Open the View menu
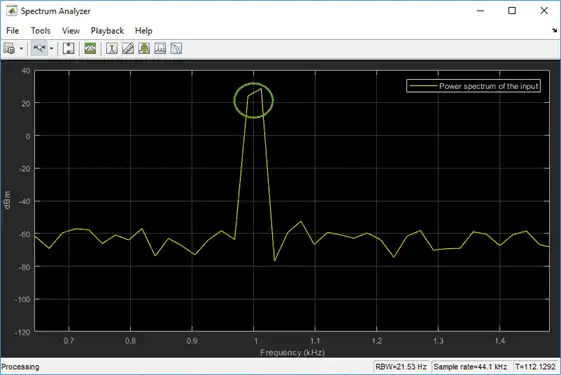 [71, 31]
